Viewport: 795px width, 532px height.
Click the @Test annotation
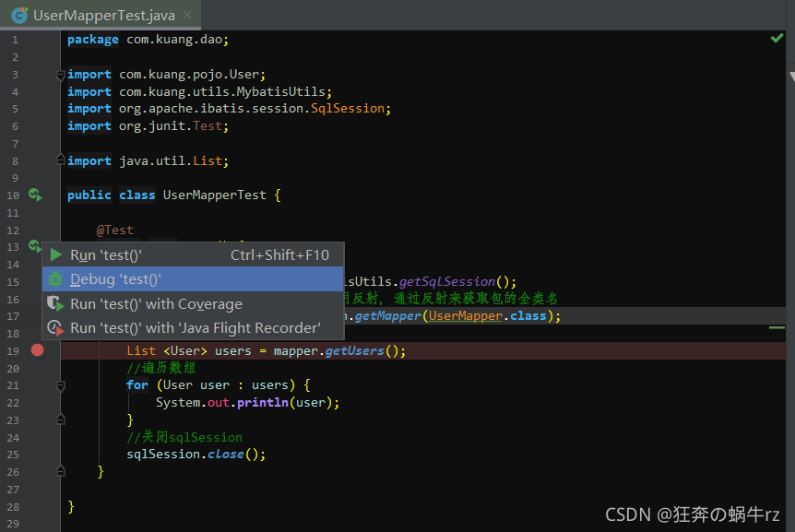tap(115, 230)
